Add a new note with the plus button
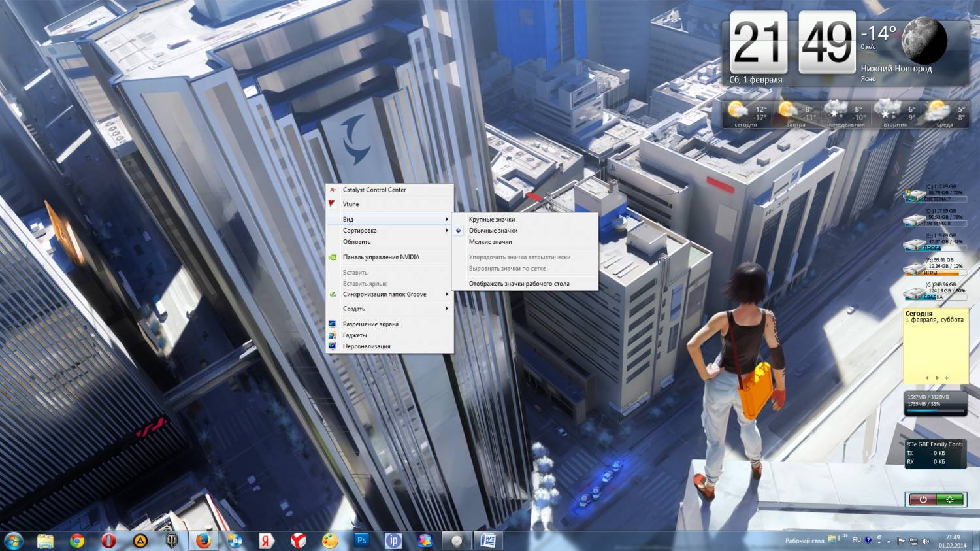The image size is (980, 551). (947, 378)
